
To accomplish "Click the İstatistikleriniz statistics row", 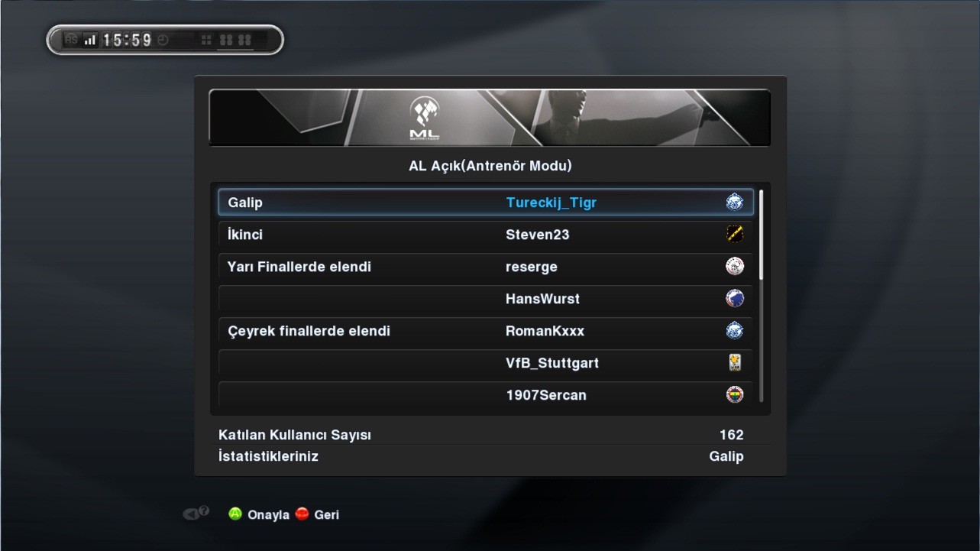I will pos(481,456).
